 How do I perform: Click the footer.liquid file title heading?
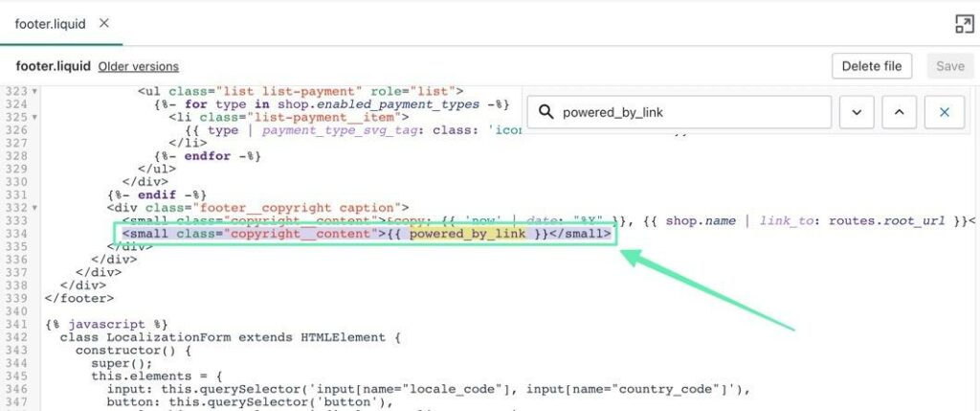tap(54, 66)
